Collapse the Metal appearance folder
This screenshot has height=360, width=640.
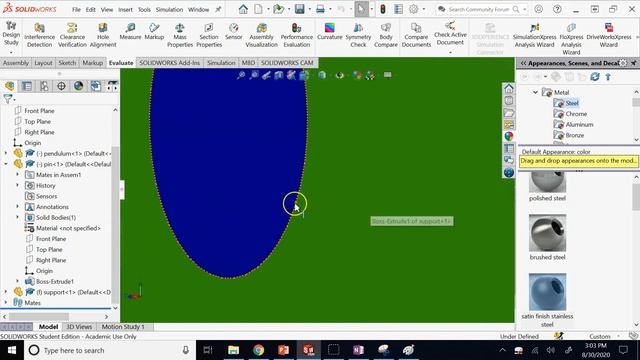coord(535,92)
